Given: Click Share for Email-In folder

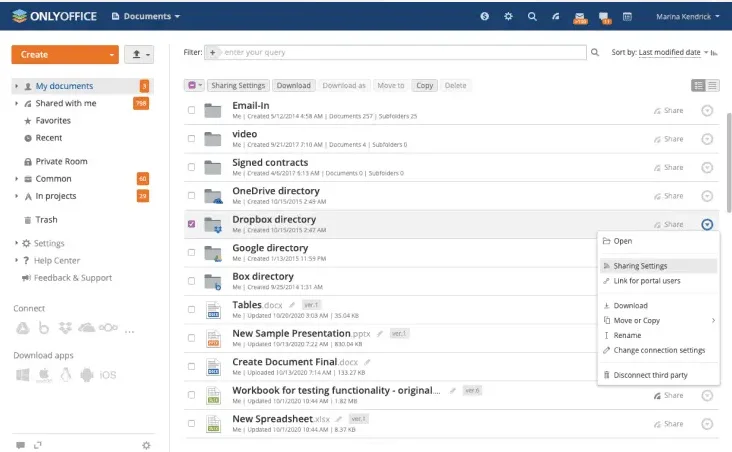Looking at the screenshot, I should 669,111.
